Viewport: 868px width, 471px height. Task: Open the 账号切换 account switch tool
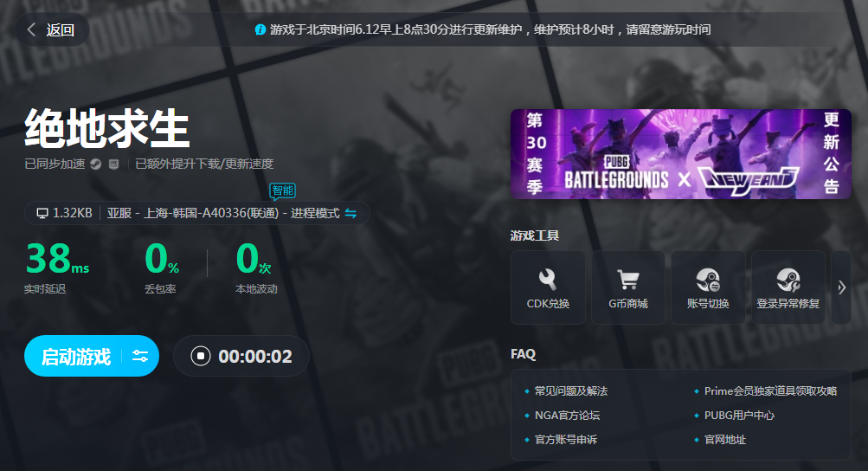point(708,287)
